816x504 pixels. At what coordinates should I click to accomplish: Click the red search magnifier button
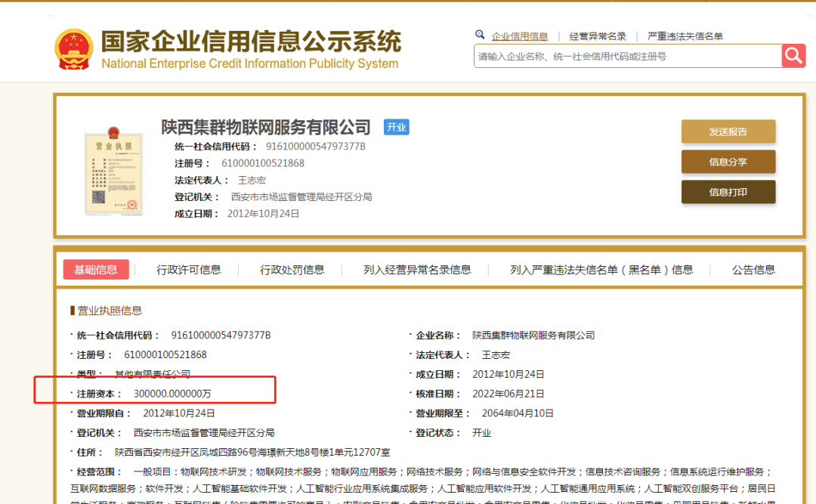[x=793, y=56]
